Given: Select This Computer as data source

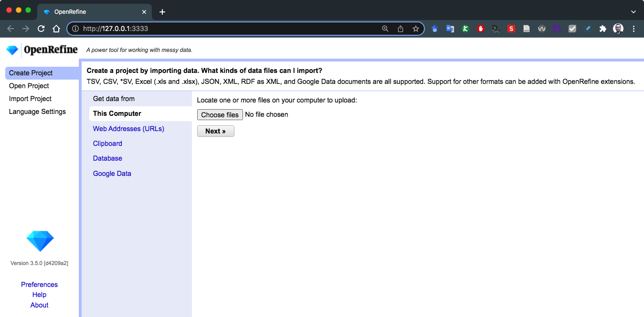Looking at the screenshot, I should click(x=140, y=113).
